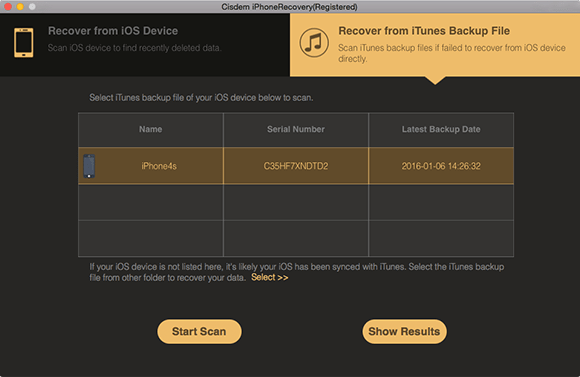580x377 pixels.
Task: Click the Show Results button
Action: coord(404,331)
